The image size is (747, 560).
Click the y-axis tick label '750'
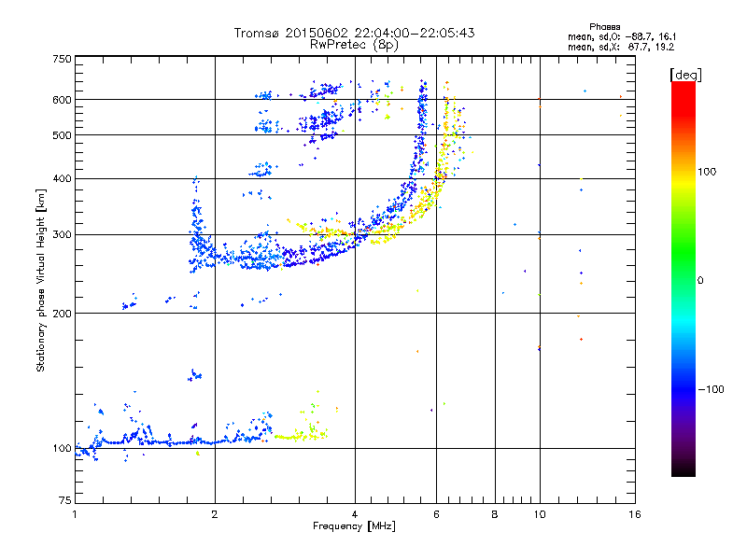point(62,59)
